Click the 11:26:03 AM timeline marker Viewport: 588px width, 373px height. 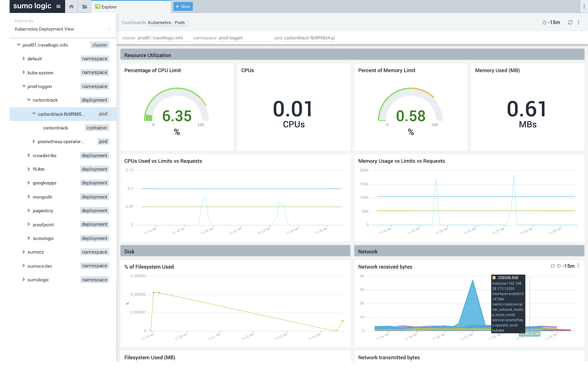[x=530, y=334]
